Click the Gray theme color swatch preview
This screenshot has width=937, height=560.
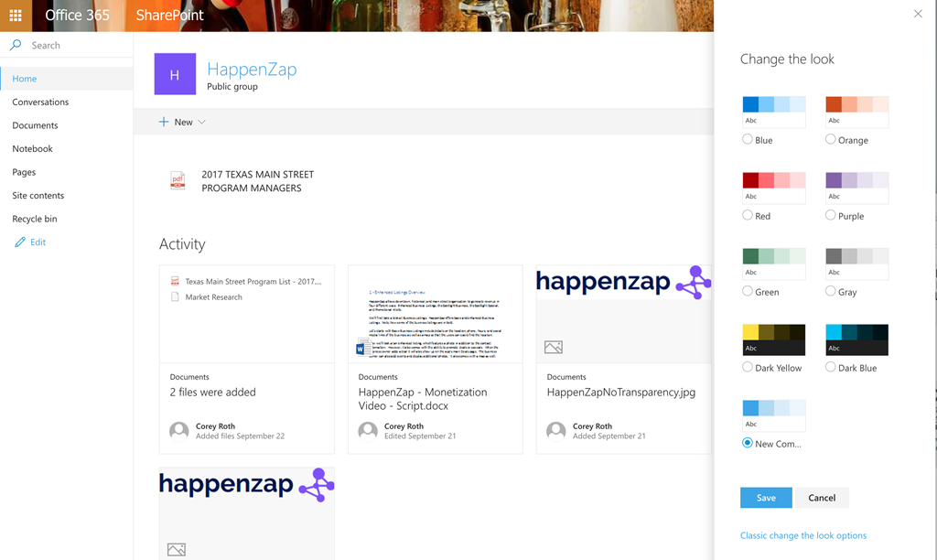856,264
